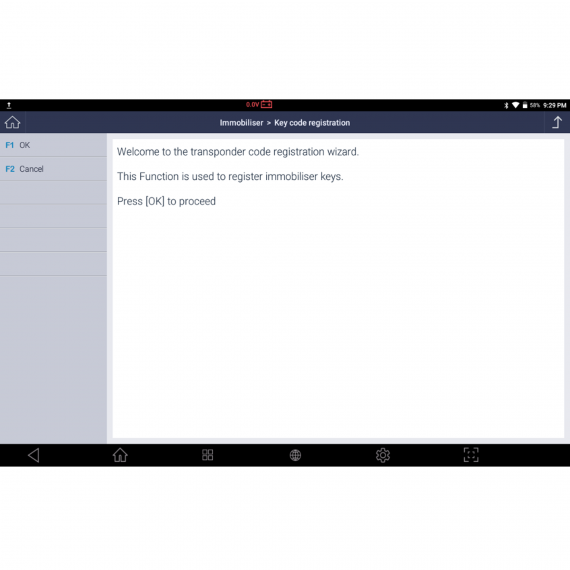Open settings gear in bottom bar
570x570 pixels.
click(x=383, y=455)
